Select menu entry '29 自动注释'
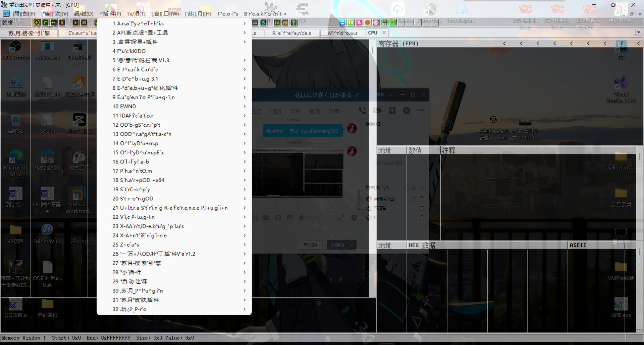Viewport: 644px width, 345px height. point(174,281)
